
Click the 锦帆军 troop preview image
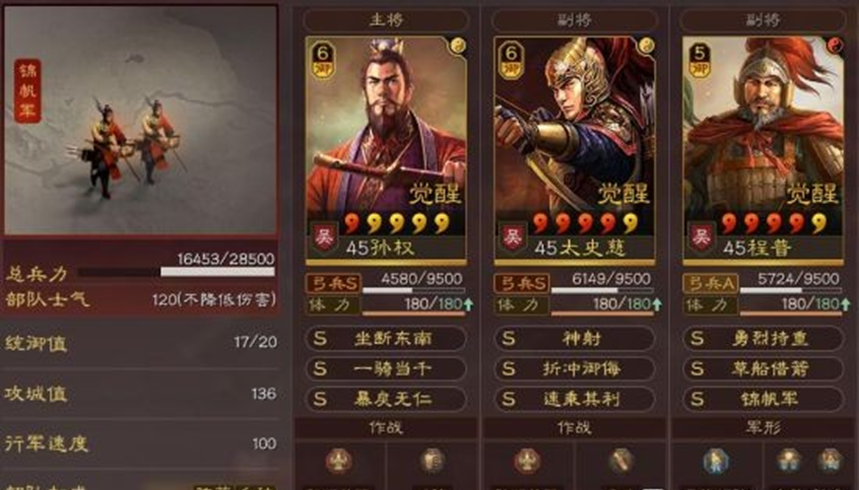[x=140, y=120]
